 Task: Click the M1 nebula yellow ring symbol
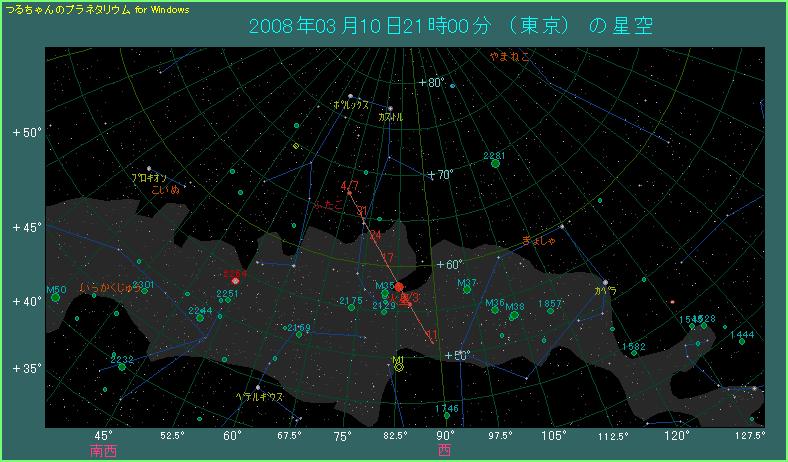[x=400, y=367]
